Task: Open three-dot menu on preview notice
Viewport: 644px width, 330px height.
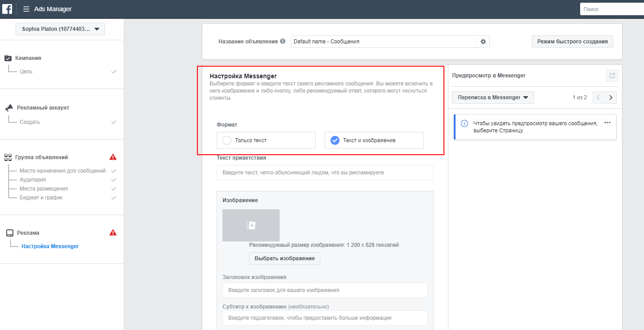Action: 607,123
